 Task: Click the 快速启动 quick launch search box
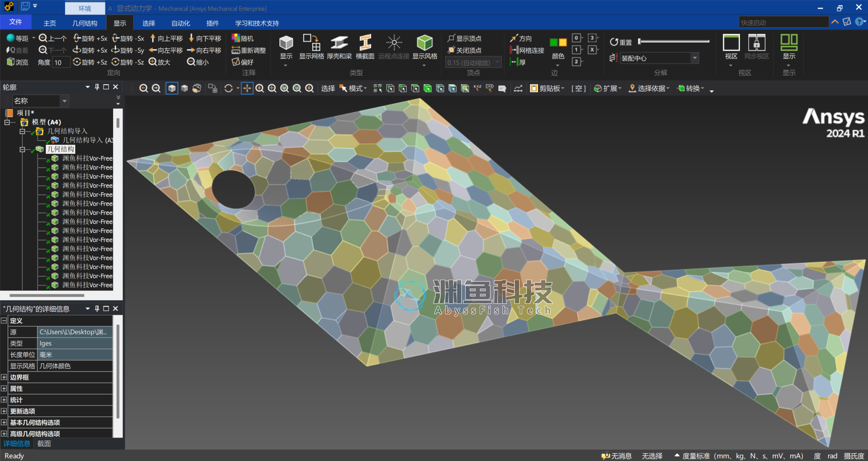point(783,23)
